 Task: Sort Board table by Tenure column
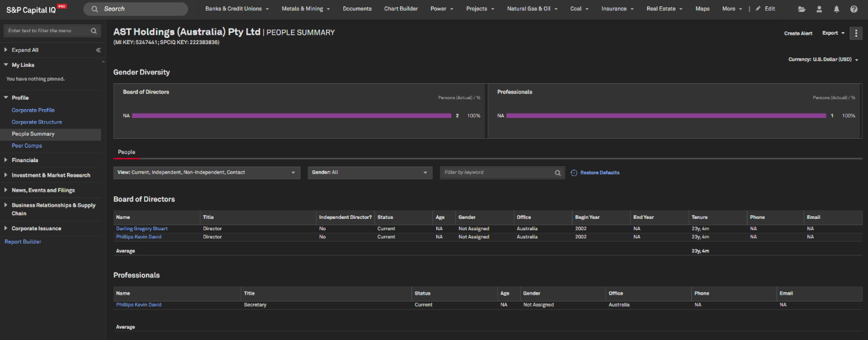coord(699,217)
